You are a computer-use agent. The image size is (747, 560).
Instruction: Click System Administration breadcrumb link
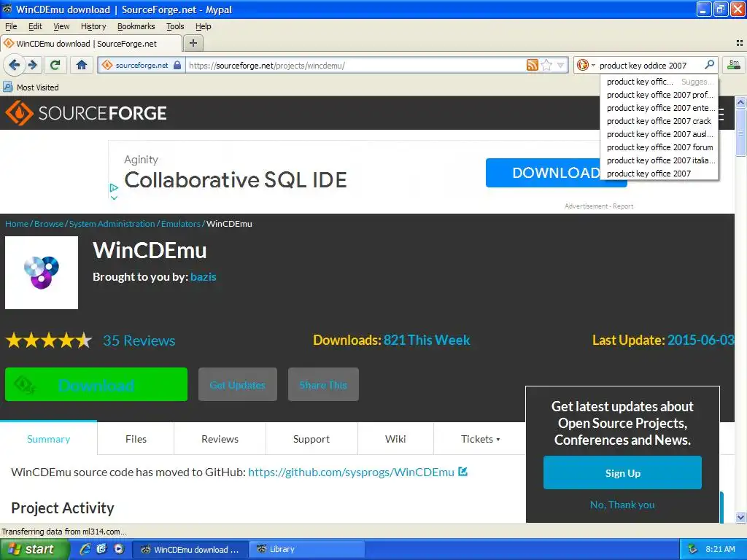coord(112,224)
